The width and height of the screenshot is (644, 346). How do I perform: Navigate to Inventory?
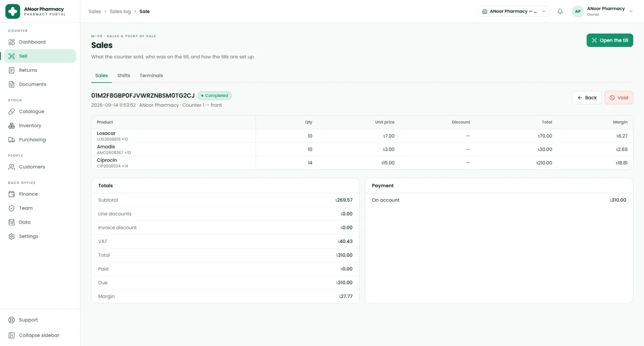(x=40, y=126)
